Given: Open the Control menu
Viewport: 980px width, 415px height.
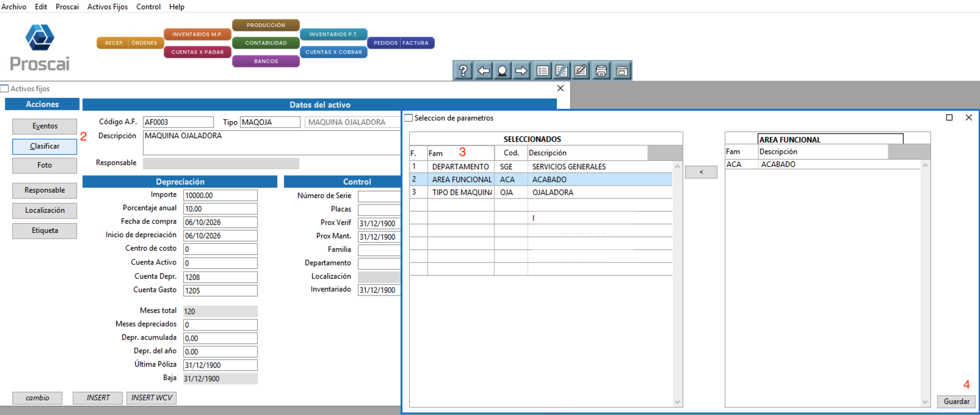Looking at the screenshot, I should pos(148,7).
